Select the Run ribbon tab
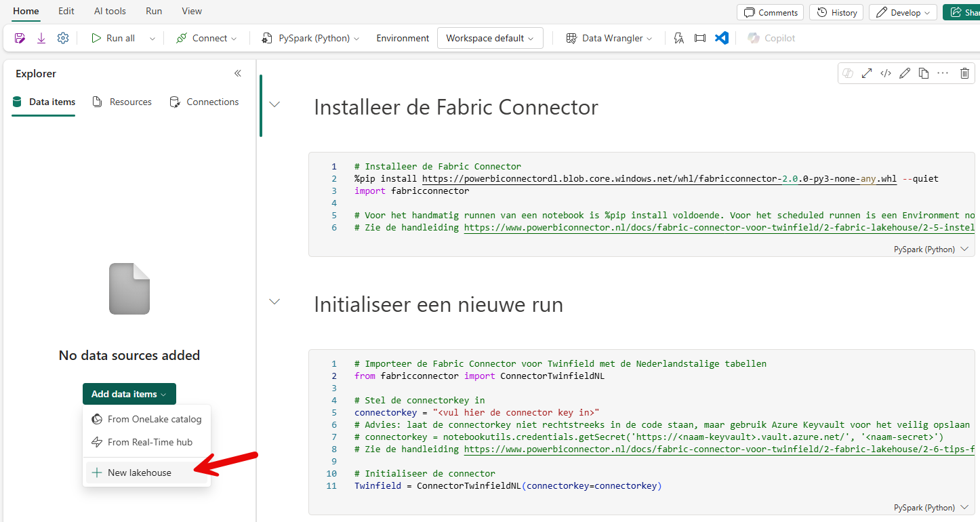 tap(154, 12)
